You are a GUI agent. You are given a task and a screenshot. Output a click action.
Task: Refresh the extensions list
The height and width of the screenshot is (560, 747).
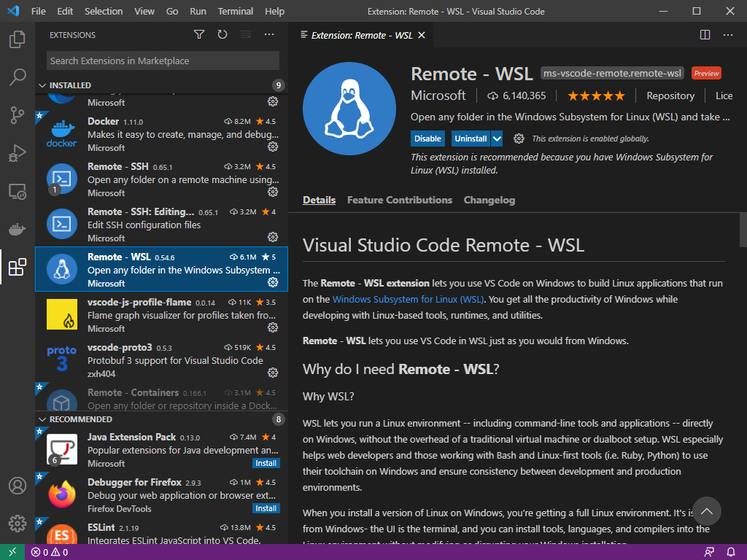click(222, 34)
